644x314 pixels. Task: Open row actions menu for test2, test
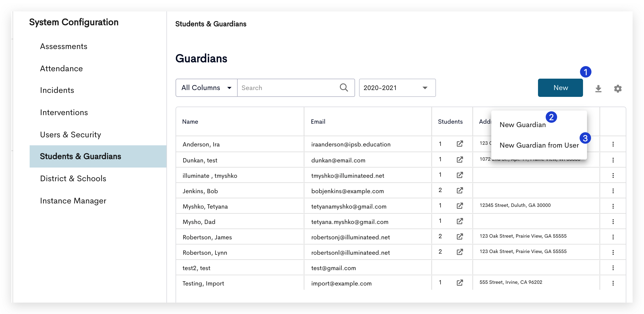click(613, 268)
